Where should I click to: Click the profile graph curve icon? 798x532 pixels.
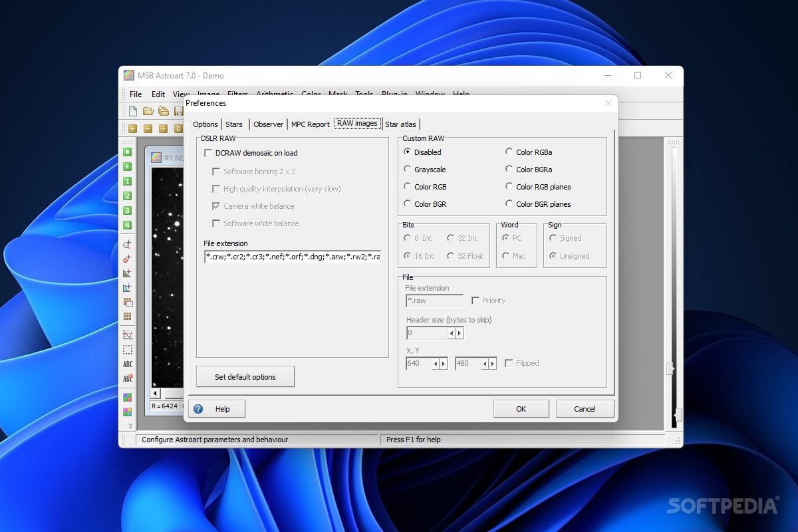(127, 335)
